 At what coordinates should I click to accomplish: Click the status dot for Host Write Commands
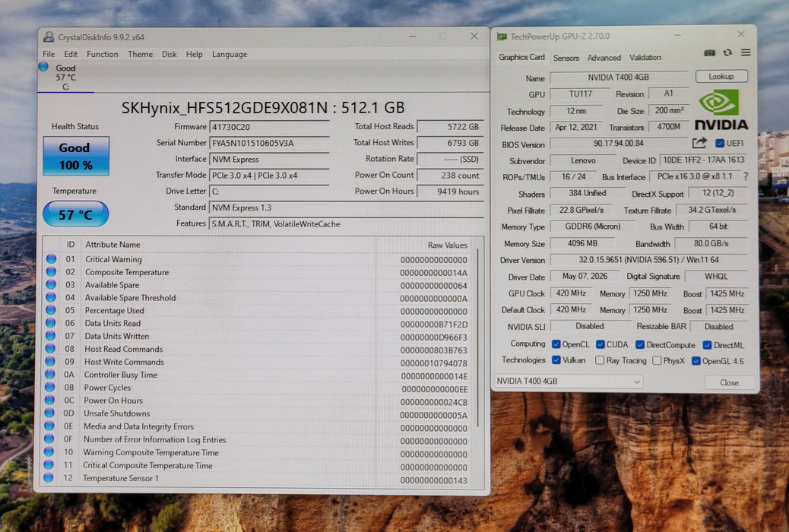tap(50, 361)
